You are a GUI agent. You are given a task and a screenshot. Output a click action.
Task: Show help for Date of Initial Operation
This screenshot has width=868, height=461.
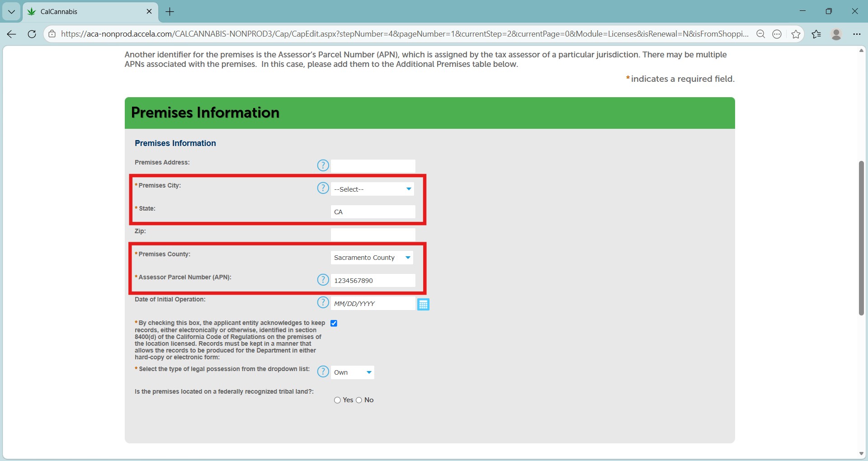click(323, 302)
